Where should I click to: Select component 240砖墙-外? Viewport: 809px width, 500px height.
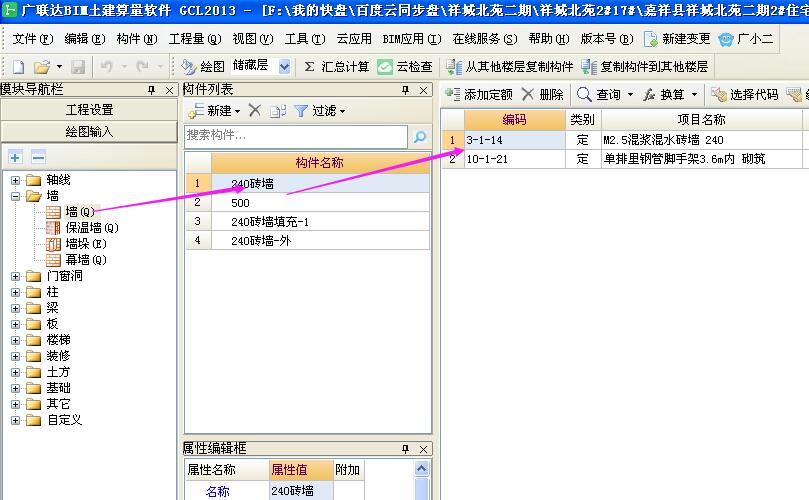click(307, 240)
